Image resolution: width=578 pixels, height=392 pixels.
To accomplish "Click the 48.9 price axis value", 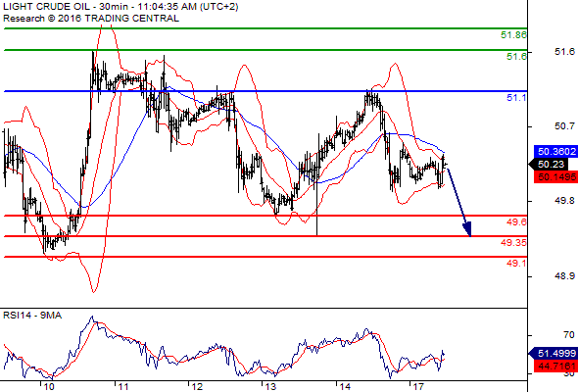I will 564,275.
